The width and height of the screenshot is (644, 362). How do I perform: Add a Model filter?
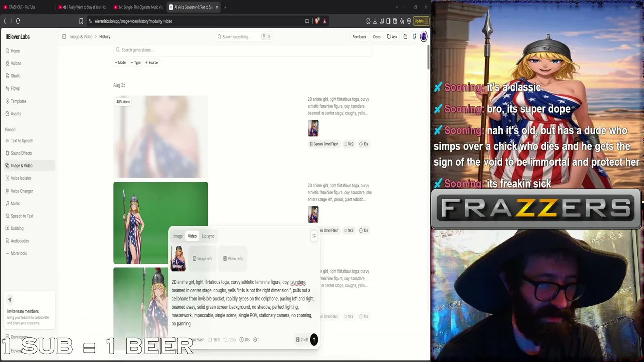click(120, 63)
